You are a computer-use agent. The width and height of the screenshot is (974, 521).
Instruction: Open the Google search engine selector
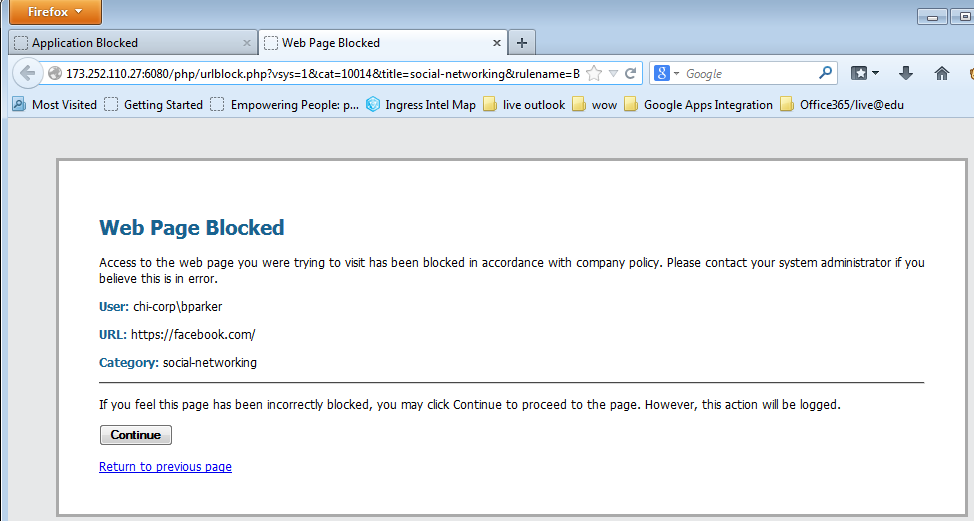click(x=667, y=73)
